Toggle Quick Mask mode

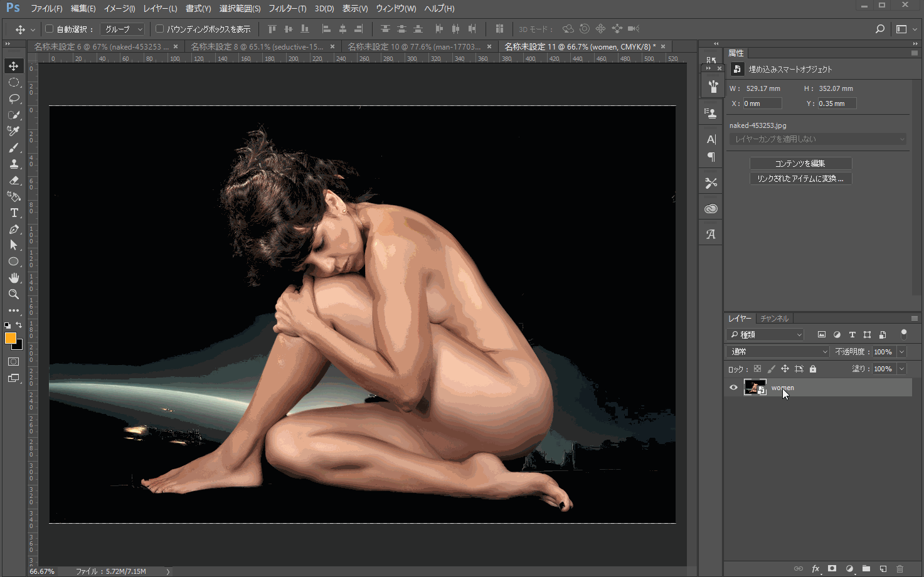(14, 362)
